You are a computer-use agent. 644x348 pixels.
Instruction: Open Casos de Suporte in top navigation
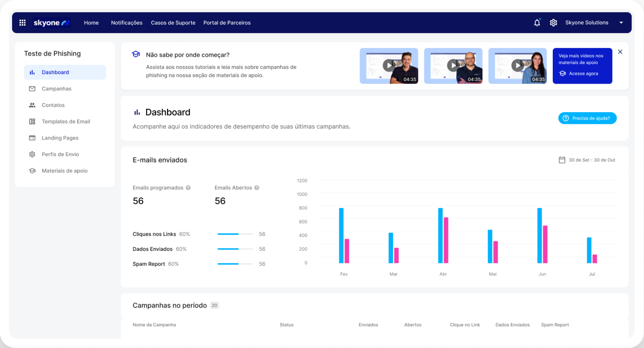173,23
